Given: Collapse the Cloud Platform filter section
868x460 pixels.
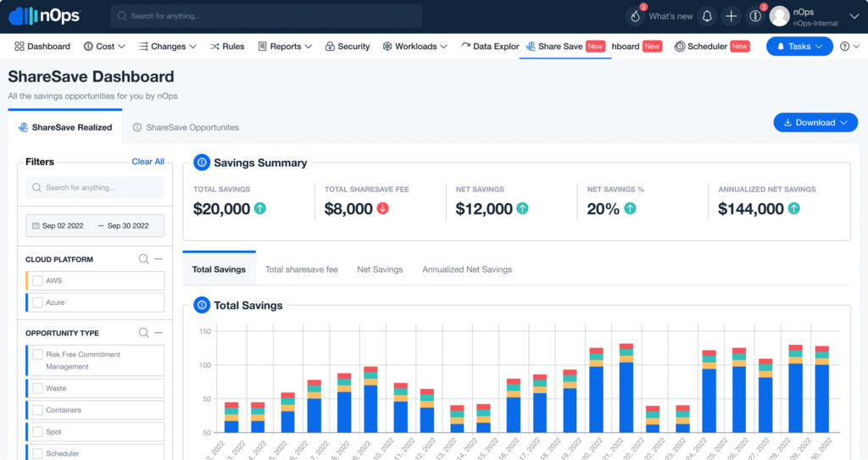Looking at the screenshot, I should point(159,259).
